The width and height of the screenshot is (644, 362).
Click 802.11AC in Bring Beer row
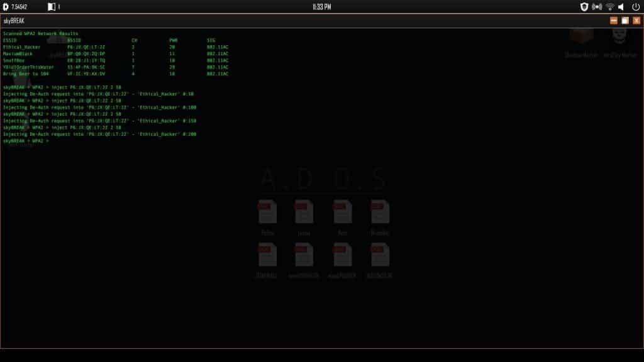[x=217, y=74]
